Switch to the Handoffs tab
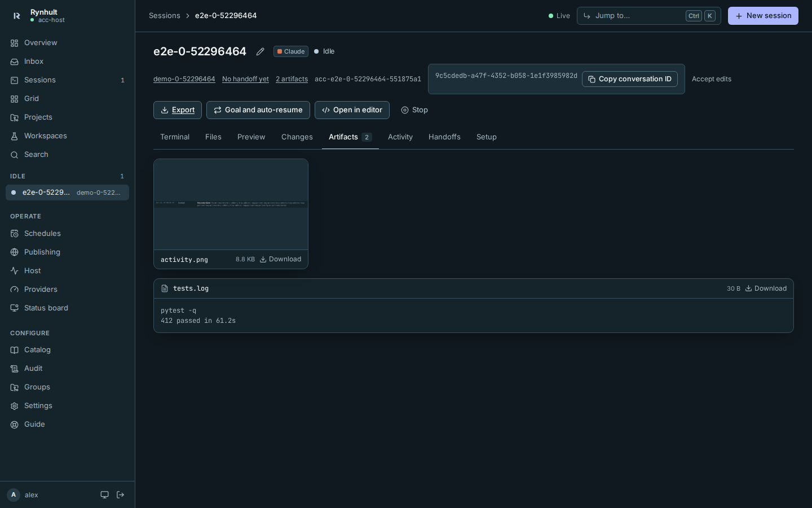The image size is (812, 508). [444, 137]
